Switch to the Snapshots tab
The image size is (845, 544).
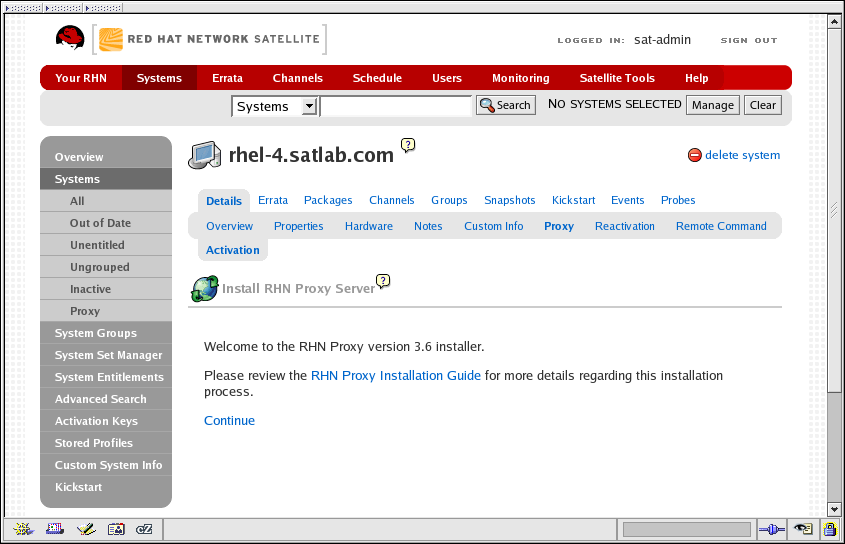509,201
